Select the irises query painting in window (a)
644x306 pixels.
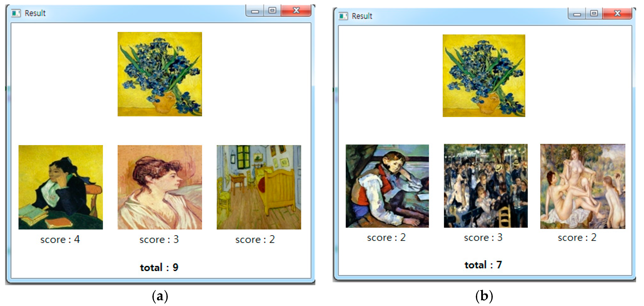[x=160, y=74]
